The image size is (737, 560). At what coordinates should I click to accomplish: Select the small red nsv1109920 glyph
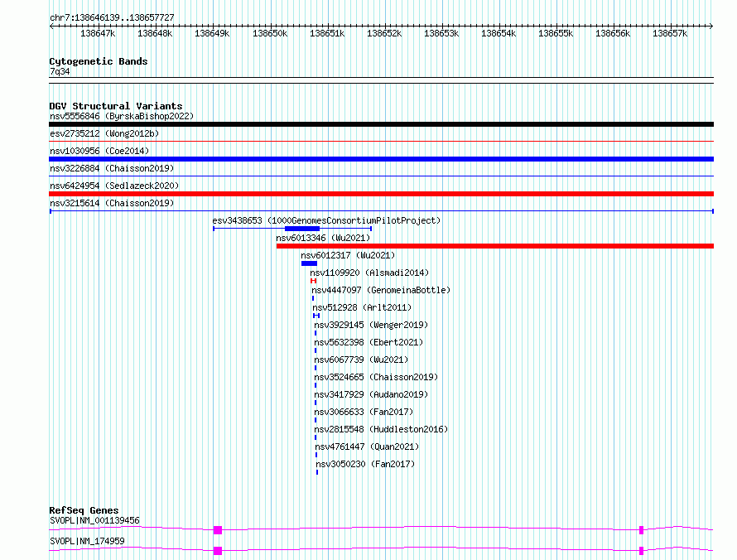click(x=314, y=281)
